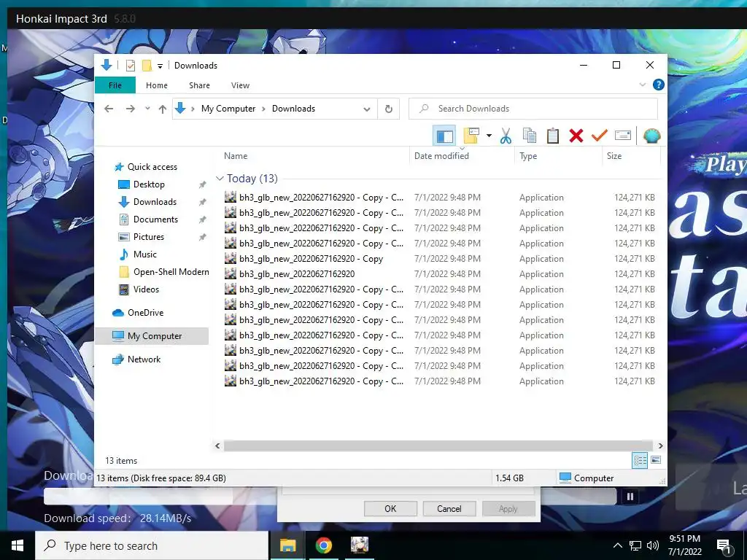747x560 pixels.
Task: Click the shell globe icon in toolbar
Action: point(651,136)
